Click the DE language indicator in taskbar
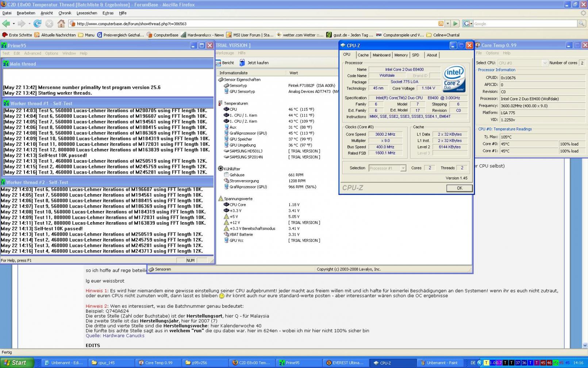 coord(473,363)
